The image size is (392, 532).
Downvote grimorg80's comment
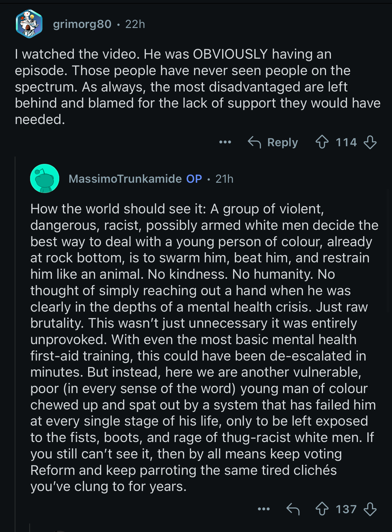pyautogui.click(x=370, y=142)
